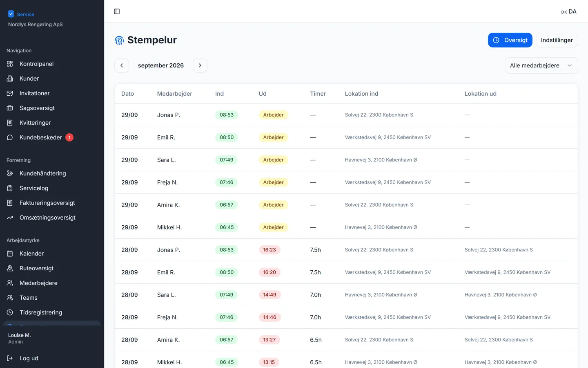Image resolution: width=588 pixels, height=368 pixels.
Task: Open the Servicelog page
Action: pyautogui.click(x=52, y=188)
